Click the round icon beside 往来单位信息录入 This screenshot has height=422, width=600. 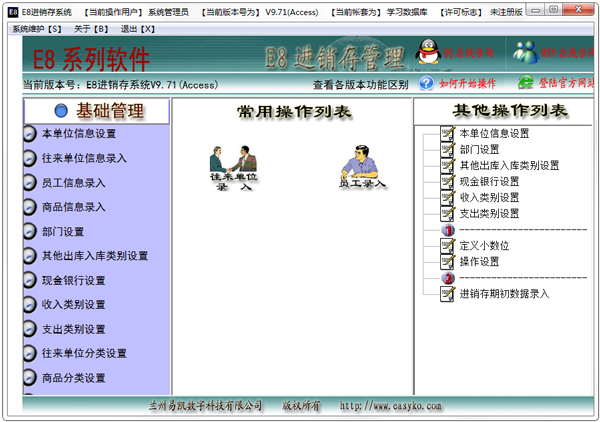[30, 159]
